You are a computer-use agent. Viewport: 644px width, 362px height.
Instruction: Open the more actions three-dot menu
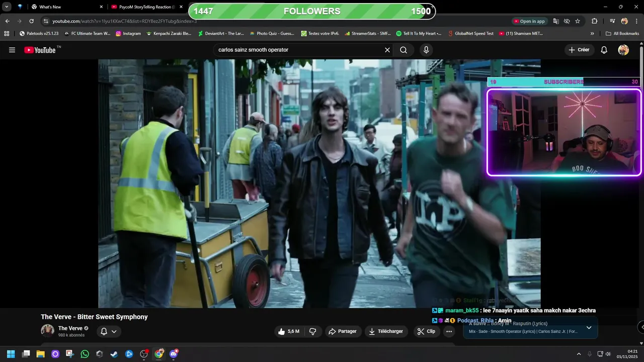pyautogui.click(x=449, y=331)
